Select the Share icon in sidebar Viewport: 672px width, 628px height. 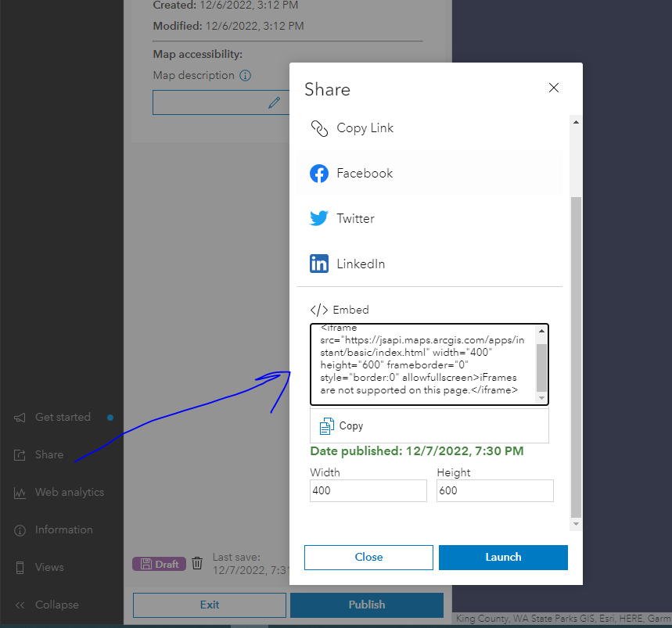(x=19, y=454)
